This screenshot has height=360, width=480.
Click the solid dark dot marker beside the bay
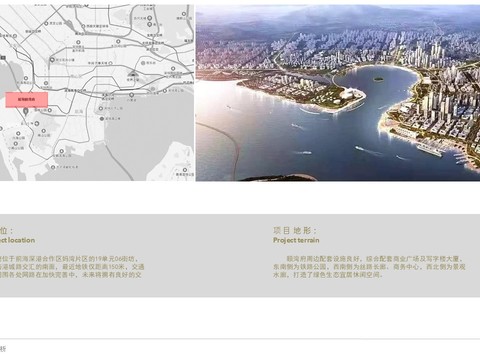(x=102, y=119)
